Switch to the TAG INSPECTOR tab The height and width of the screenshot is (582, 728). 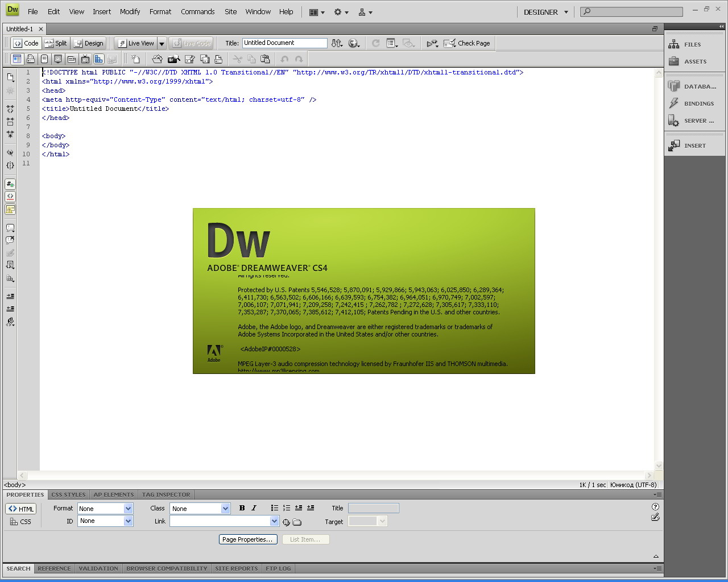(166, 494)
